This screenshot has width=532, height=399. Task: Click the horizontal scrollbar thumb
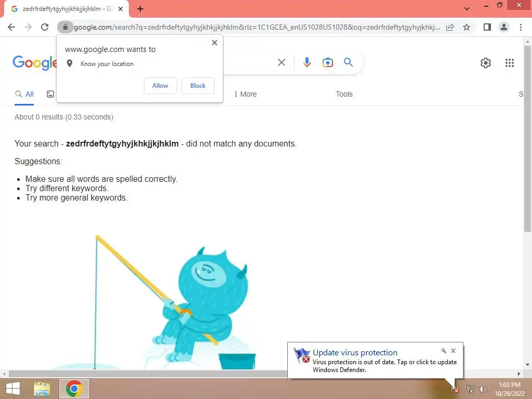148,374
